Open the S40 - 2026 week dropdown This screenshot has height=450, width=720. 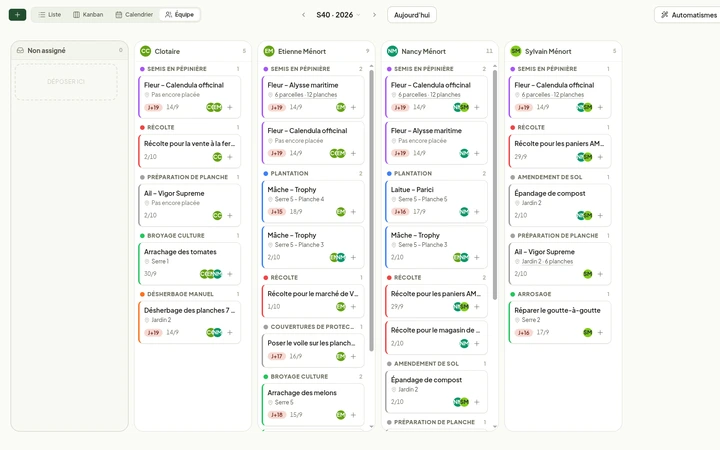point(338,15)
